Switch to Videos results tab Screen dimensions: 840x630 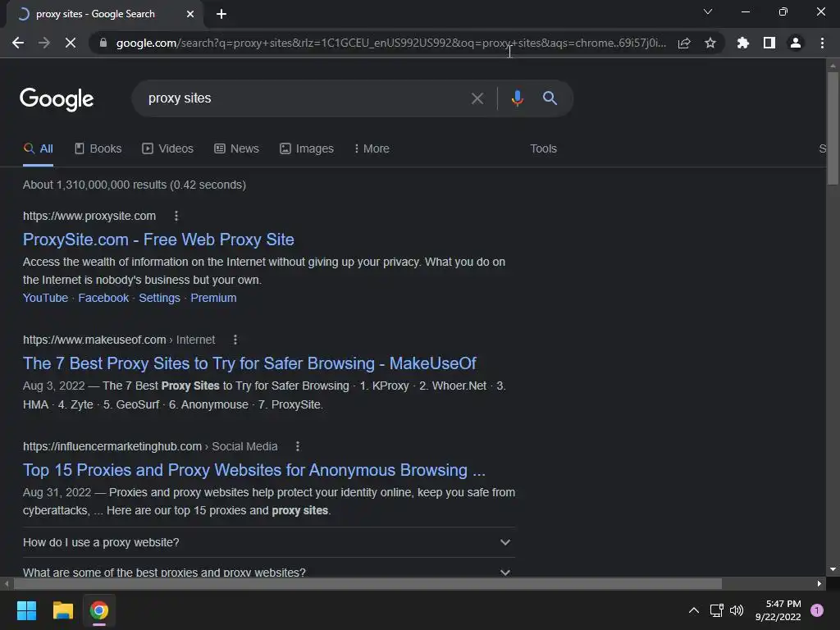[167, 149]
